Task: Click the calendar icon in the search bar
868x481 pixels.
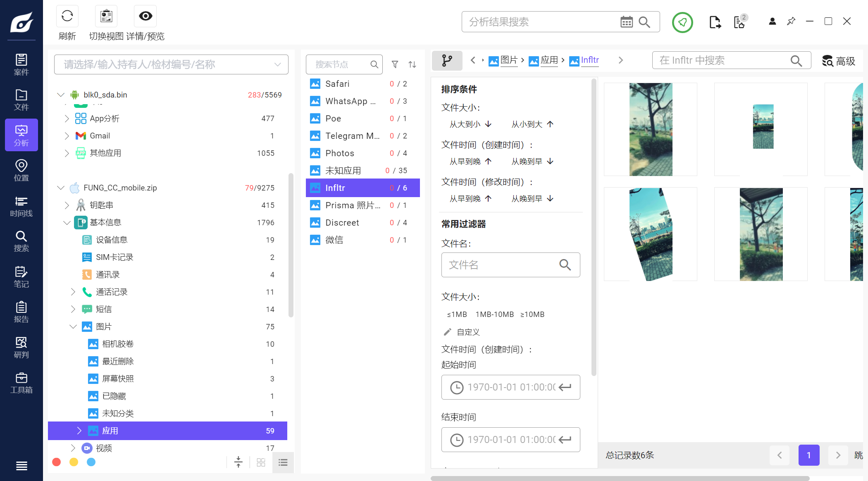Action: pos(626,22)
